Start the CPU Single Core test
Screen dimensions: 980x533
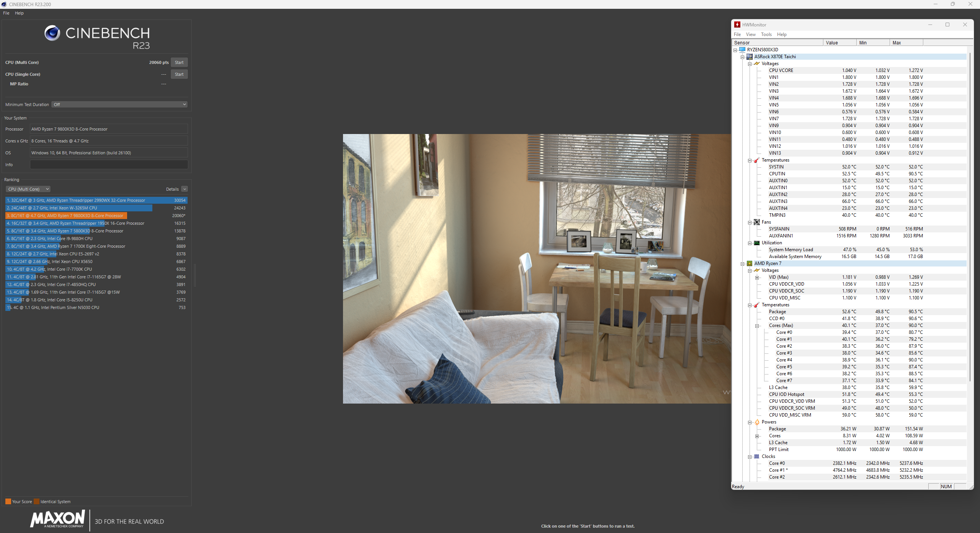click(179, 74)
